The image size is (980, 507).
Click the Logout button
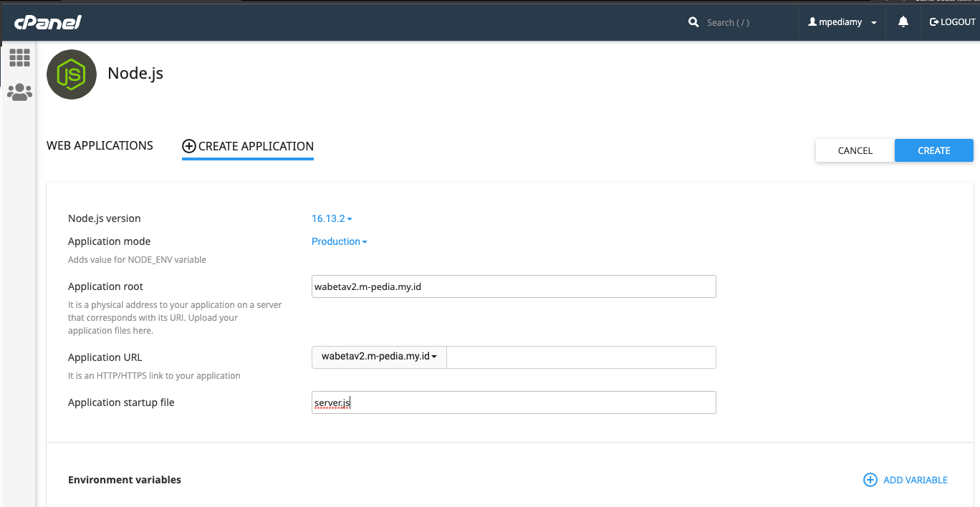pyautogui.click(x=953, y=22)
